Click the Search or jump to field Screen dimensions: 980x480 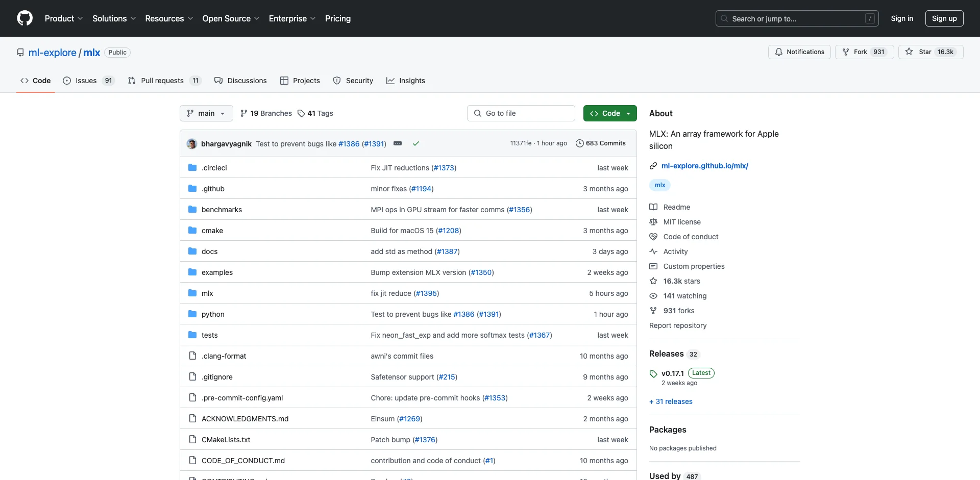click(797, 18)
